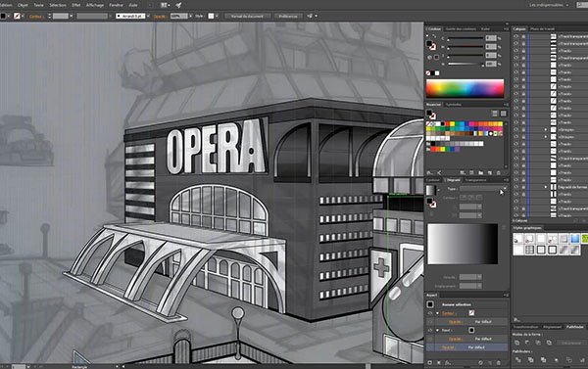Switch to the Symboles tab
The width and height of the screenshot is (588, 369).
(x=453, y=105)
